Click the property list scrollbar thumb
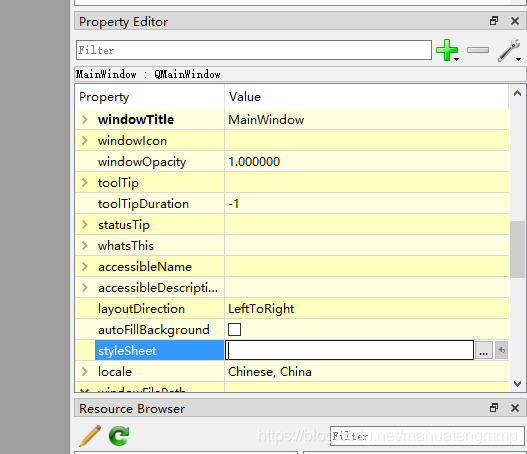 point(517,249)
